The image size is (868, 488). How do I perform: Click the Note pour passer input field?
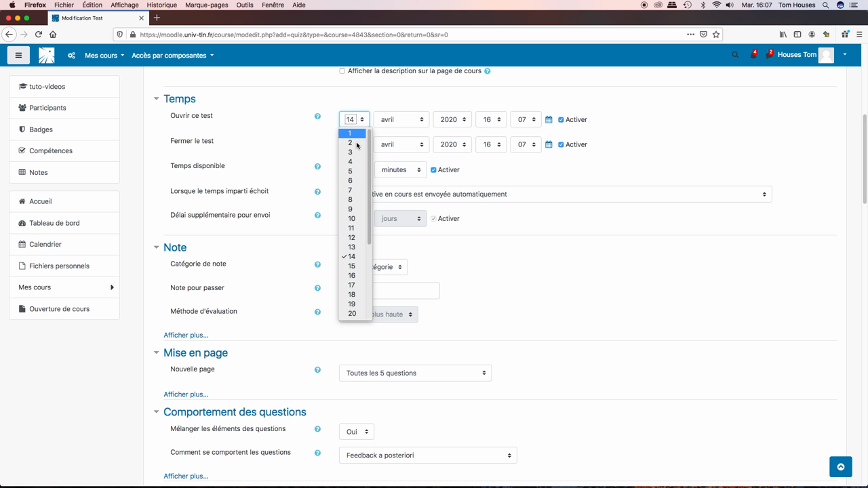[406, 291]
